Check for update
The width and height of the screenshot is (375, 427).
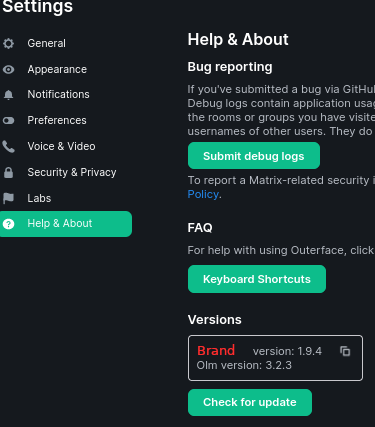[250, 402]
